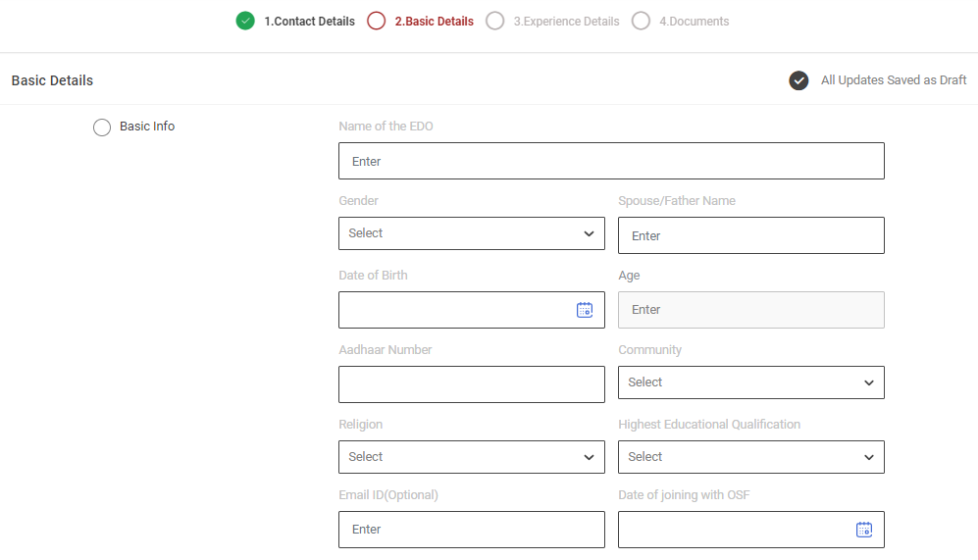Click the Experience Details step circle
The image size is (978, 560).
tap(495, 21)
